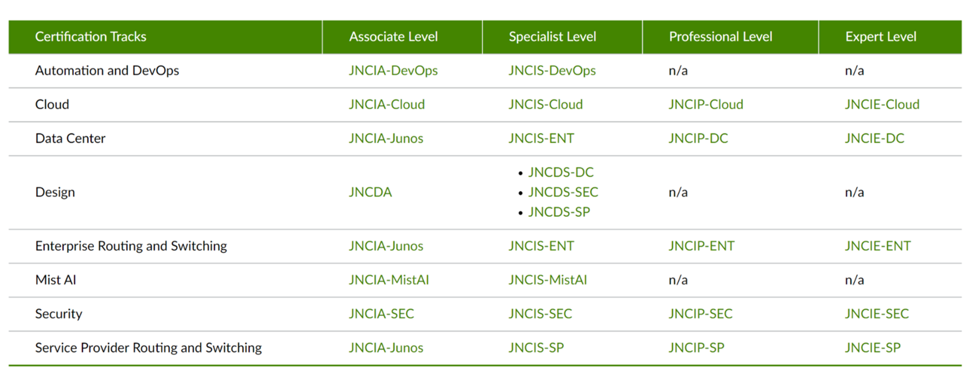980x383 pixels.
Task: Click the Certification Tracks column header
Action: (91, 37)
